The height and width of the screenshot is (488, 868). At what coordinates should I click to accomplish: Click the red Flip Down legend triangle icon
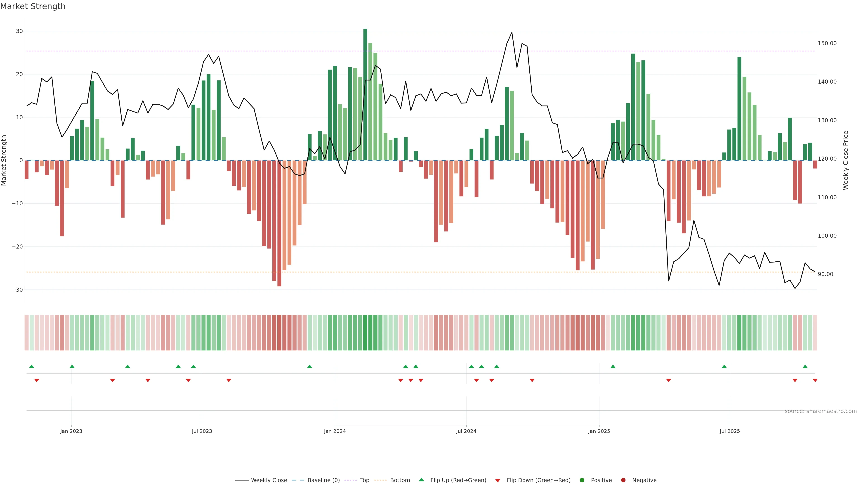coord(498,481)
